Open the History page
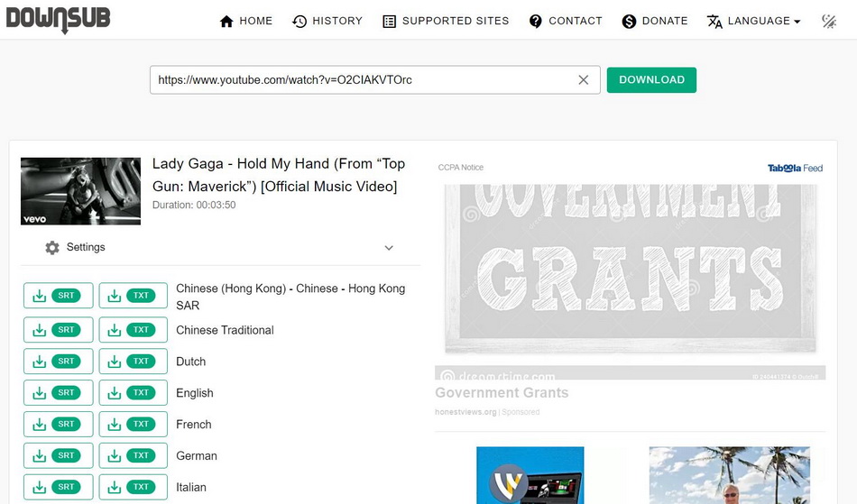Viewport: 857px width, 504px height. point(327,21)
